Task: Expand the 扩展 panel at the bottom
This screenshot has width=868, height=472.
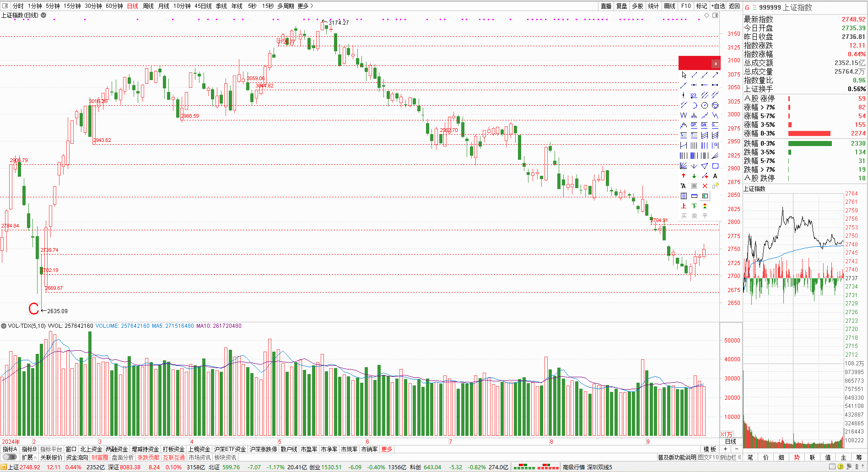Action: tap(28, 457)
